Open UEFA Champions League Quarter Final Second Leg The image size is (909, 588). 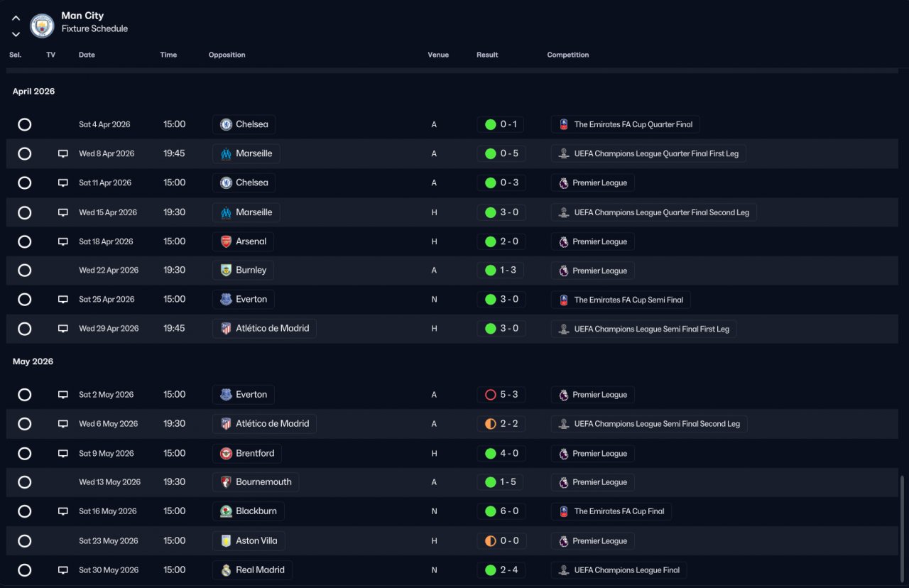(653, 212)
